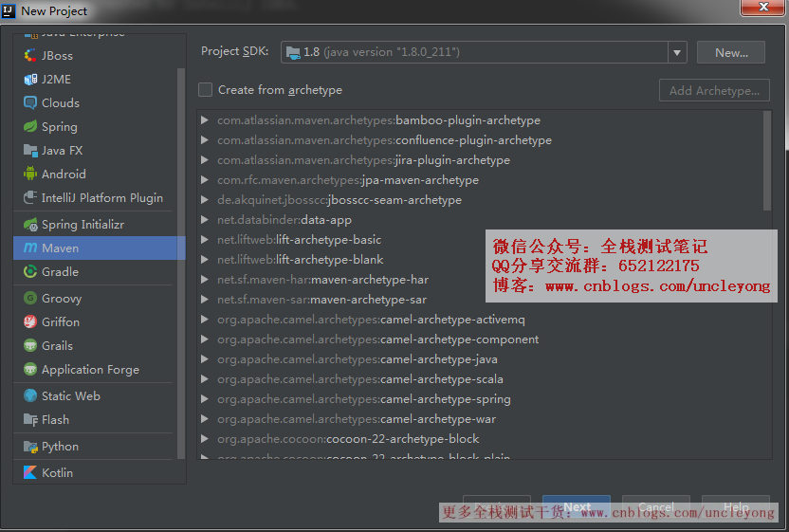Select the Gradle icon
The width and height of the screenshot is (789, 532).
pyautogui.click(x=30, y=271)
